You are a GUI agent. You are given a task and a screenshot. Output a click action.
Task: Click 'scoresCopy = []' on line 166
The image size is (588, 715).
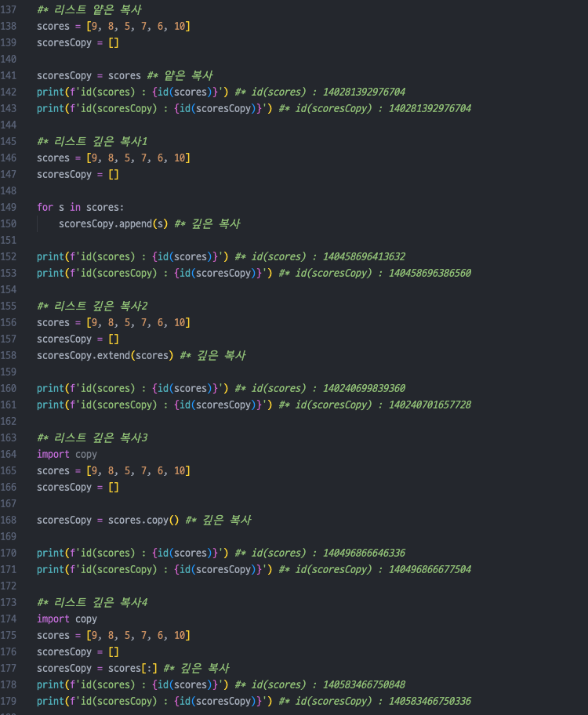click(78, 488)
